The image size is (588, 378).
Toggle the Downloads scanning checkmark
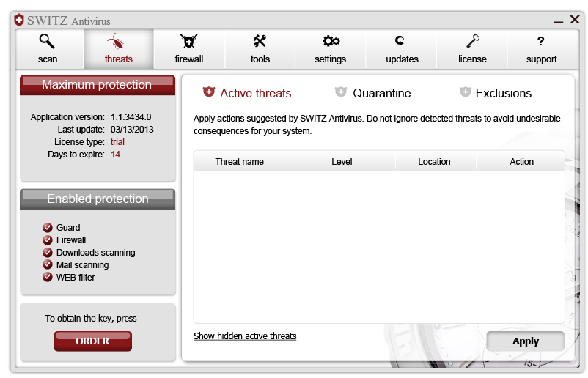click(x=48, y=253)
